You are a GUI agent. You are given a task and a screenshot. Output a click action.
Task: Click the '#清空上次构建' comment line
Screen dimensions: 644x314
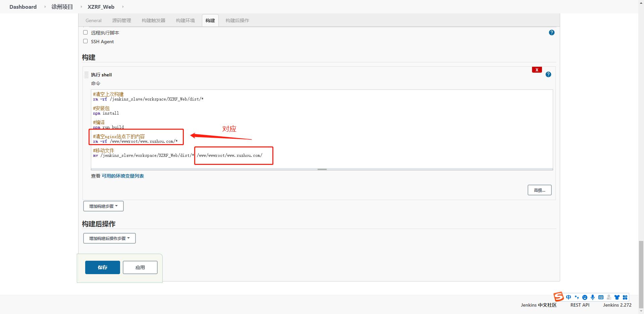click(108, 94)
